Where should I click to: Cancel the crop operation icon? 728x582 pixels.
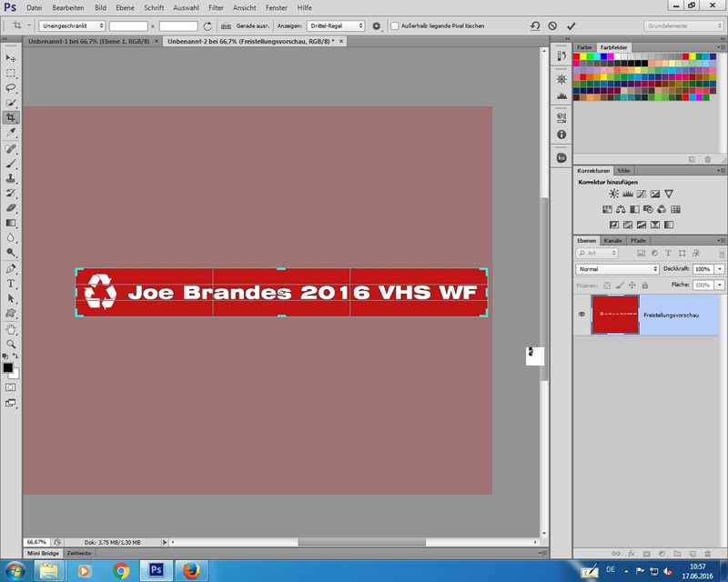(552, 26)
